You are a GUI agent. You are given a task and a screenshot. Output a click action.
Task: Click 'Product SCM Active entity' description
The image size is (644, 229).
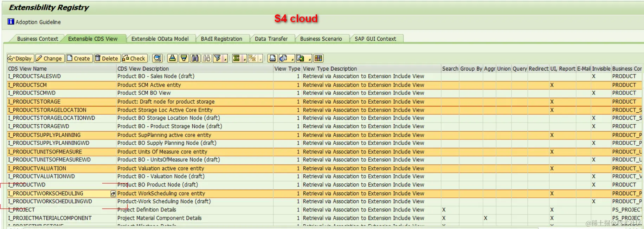tap(149, 85)
